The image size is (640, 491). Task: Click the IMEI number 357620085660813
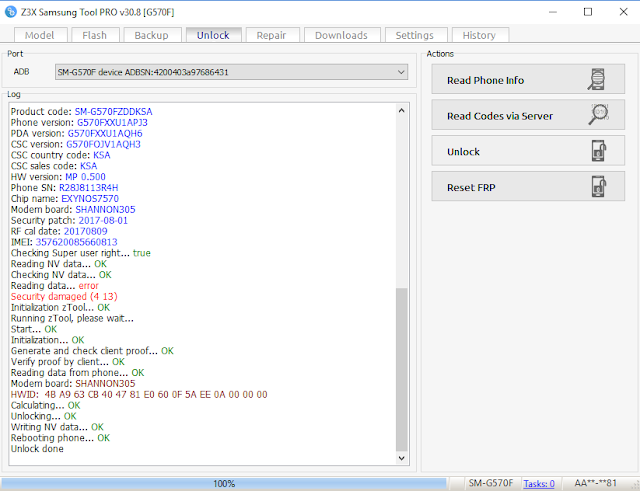pos(76,242)
